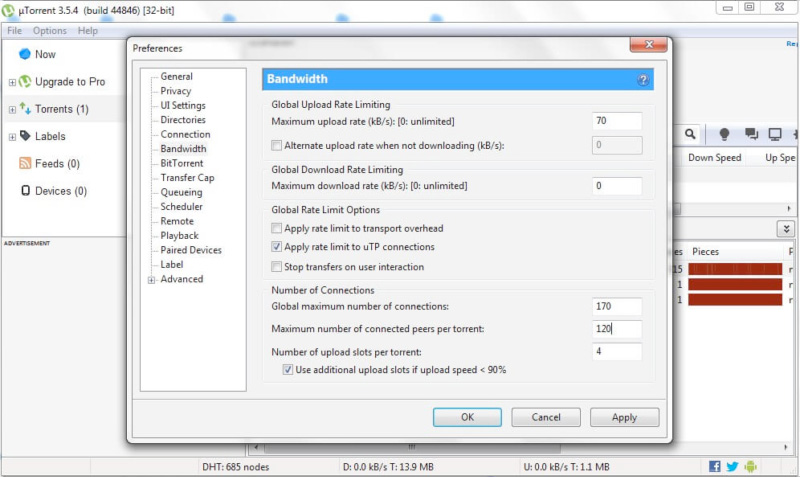The height and width of the screenshot is (477, 800).
Task: Click Global maximum number of connections field
Action: pos(616,306)
